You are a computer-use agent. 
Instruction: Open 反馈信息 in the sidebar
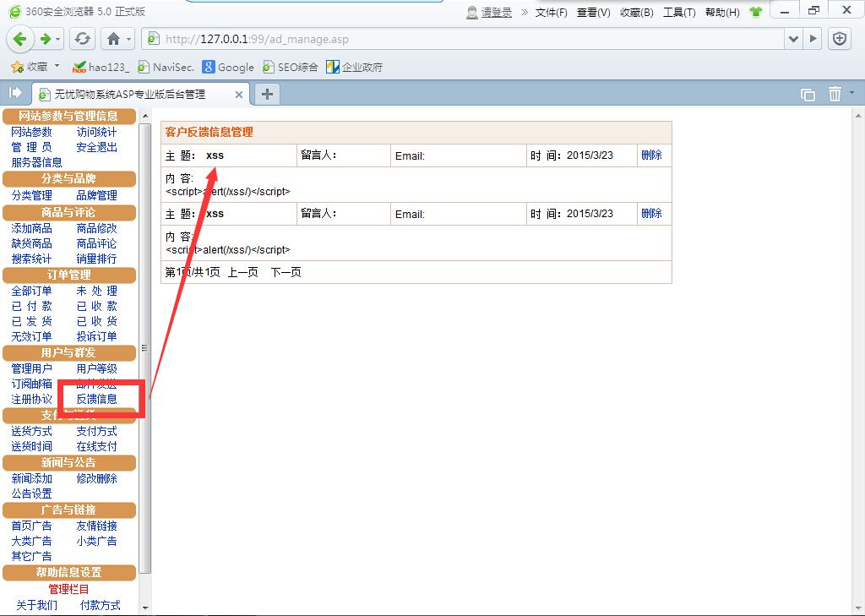point(96,399)
